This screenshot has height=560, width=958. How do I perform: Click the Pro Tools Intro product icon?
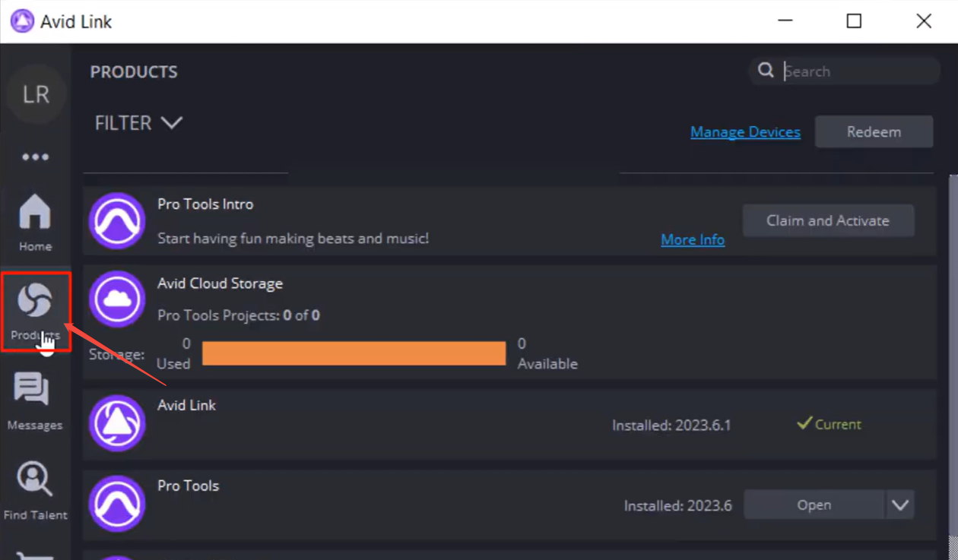[x=117, y=221]
